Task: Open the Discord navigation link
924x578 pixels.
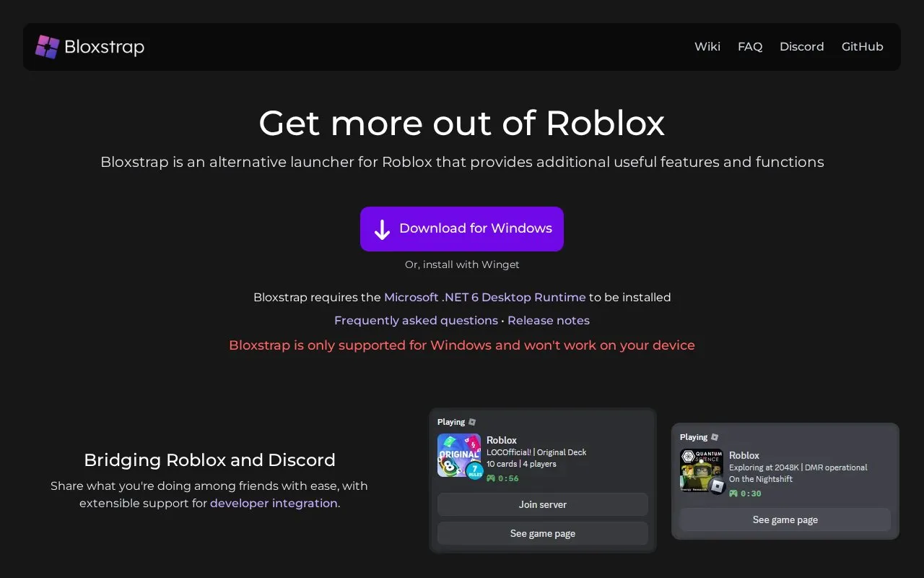Action: (x=802, y=46)
